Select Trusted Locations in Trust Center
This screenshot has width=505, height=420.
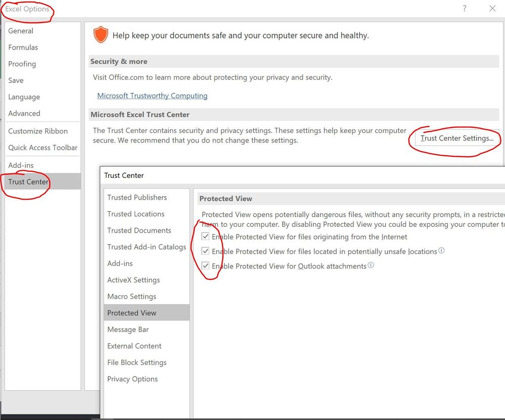[147, 214]
